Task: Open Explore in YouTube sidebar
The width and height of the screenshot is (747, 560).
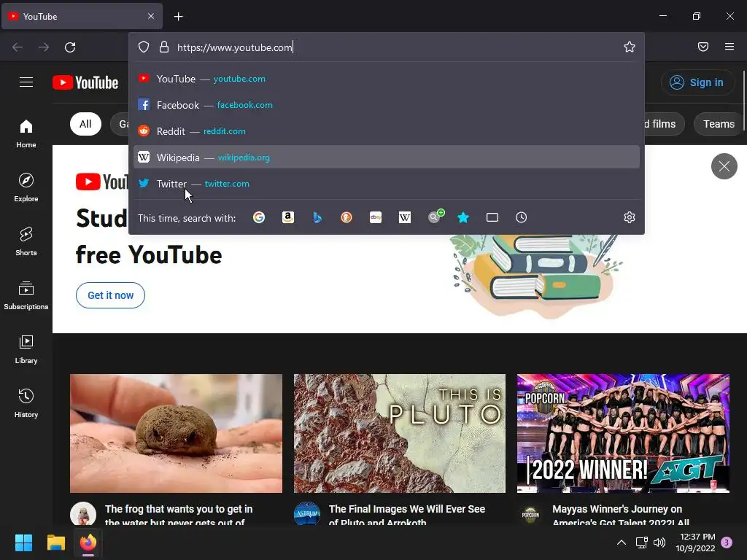Action: 26,187
